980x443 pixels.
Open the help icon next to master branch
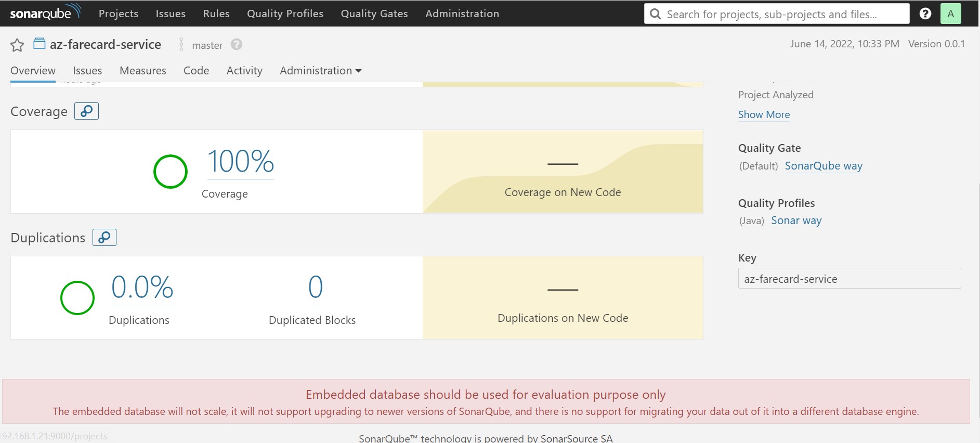pos(237,45)
